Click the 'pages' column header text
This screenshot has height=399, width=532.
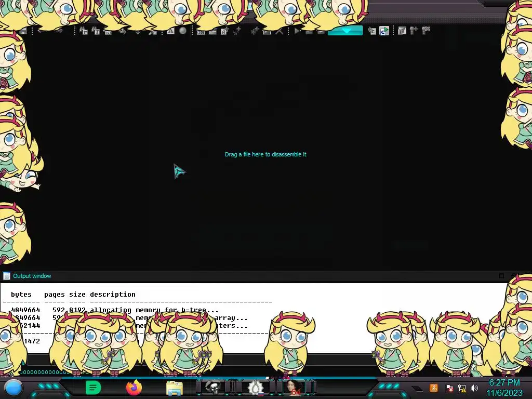54,294
